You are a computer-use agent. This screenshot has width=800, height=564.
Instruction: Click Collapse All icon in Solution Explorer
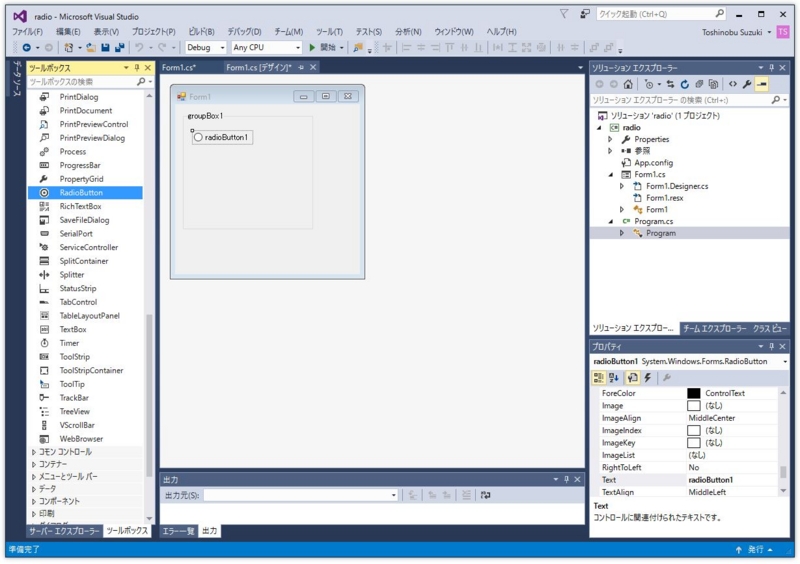[x=699, y=84]
